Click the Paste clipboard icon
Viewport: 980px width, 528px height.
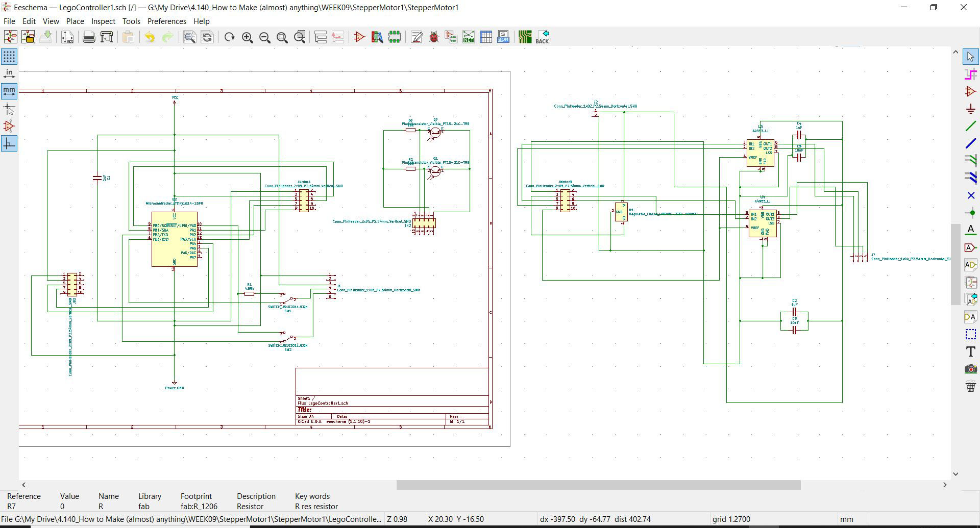click(x=128, y=37)
